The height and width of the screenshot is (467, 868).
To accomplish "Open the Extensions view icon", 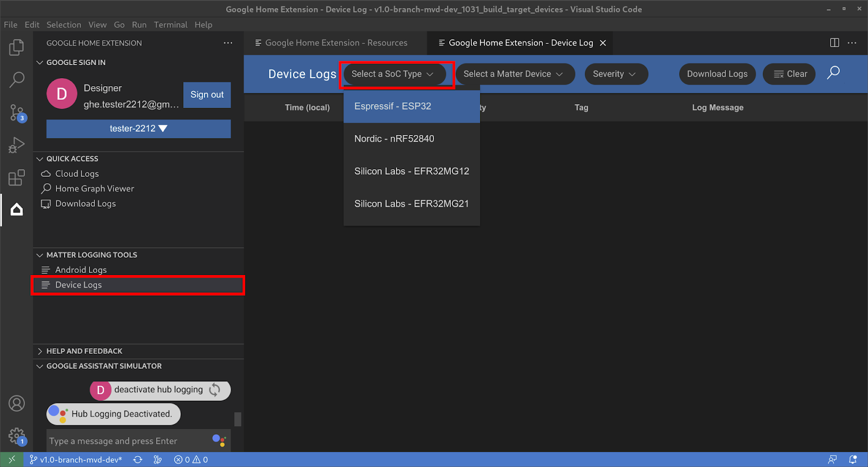I will click(x=16, y=178).
